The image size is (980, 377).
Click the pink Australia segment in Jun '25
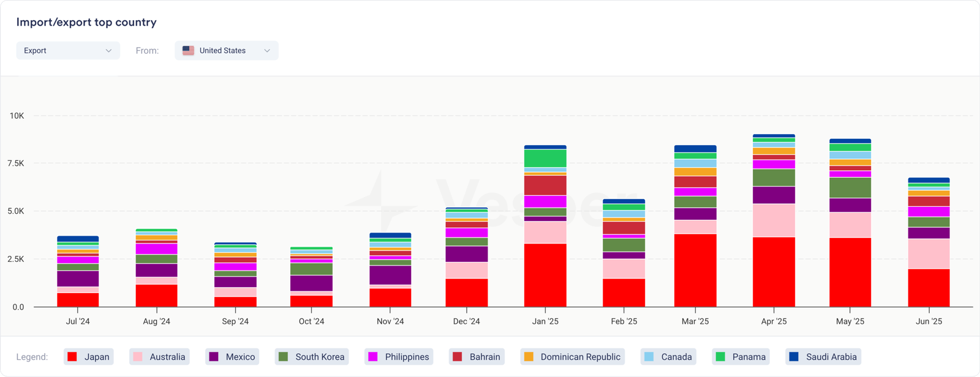coord(929,253)
